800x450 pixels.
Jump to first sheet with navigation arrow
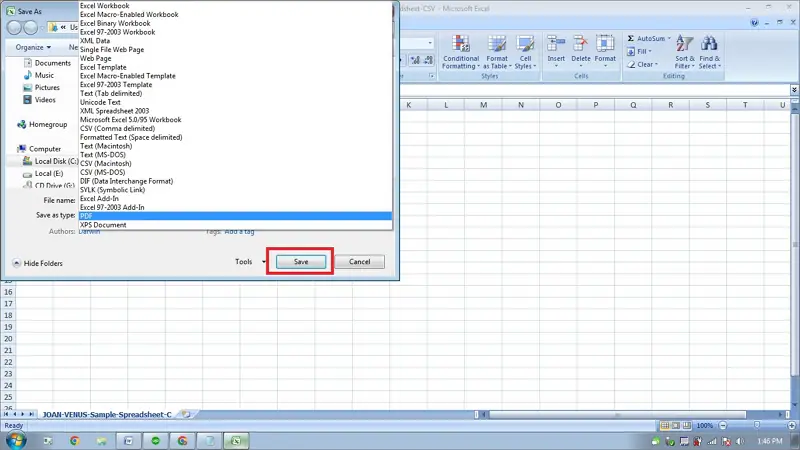tap(7, 414)
